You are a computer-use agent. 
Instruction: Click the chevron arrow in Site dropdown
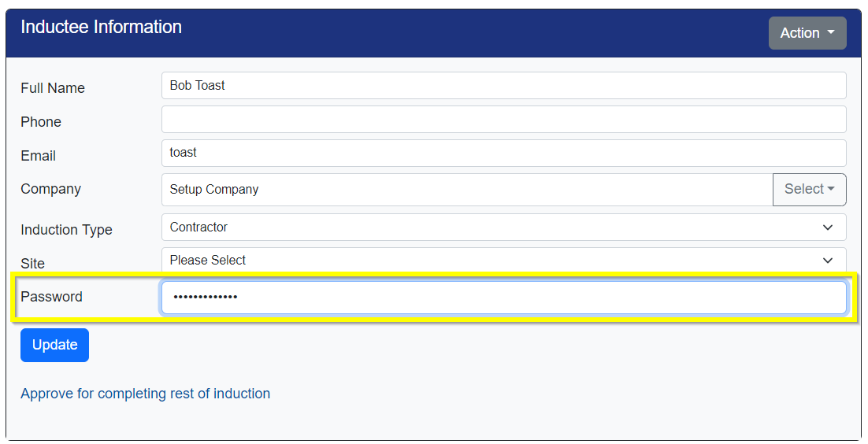(828, 261)
